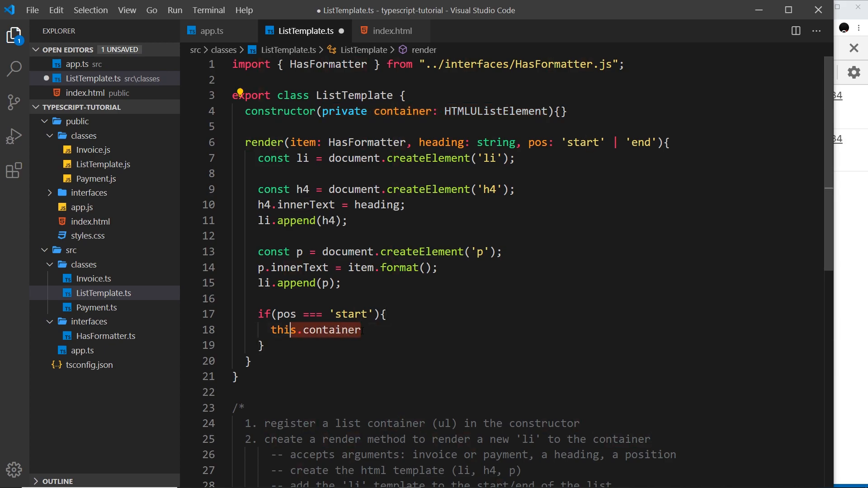Open the Explorer view in the activity bar

pos(14,36)
